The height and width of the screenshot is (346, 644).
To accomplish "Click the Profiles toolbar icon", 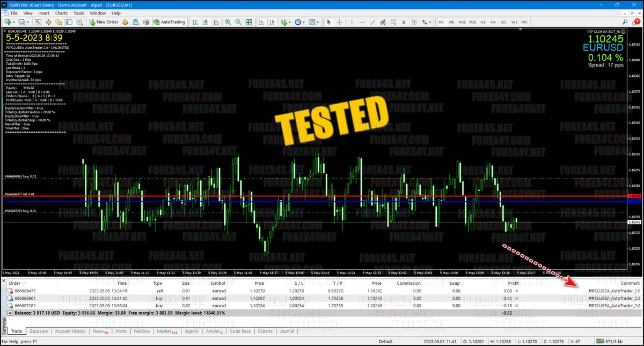I will click(23, 22).
